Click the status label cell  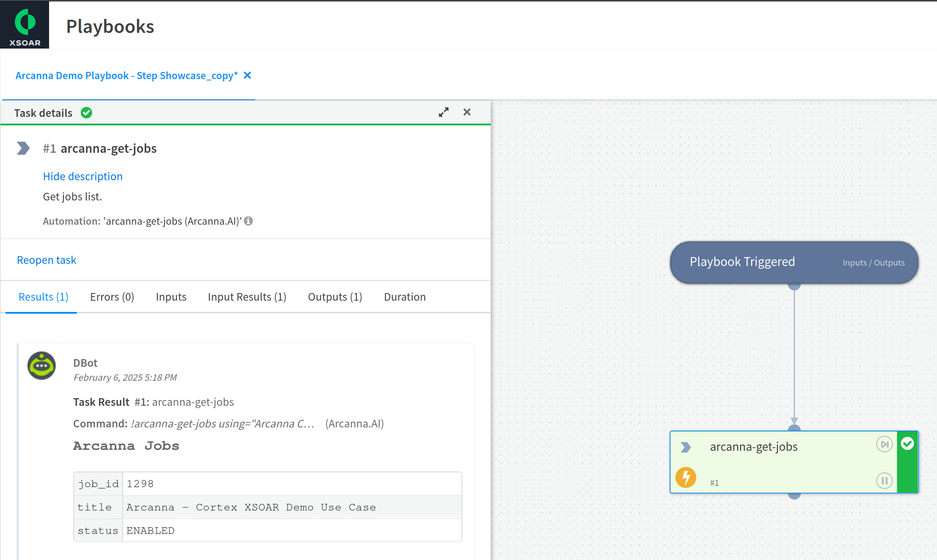tap(98, 531)
